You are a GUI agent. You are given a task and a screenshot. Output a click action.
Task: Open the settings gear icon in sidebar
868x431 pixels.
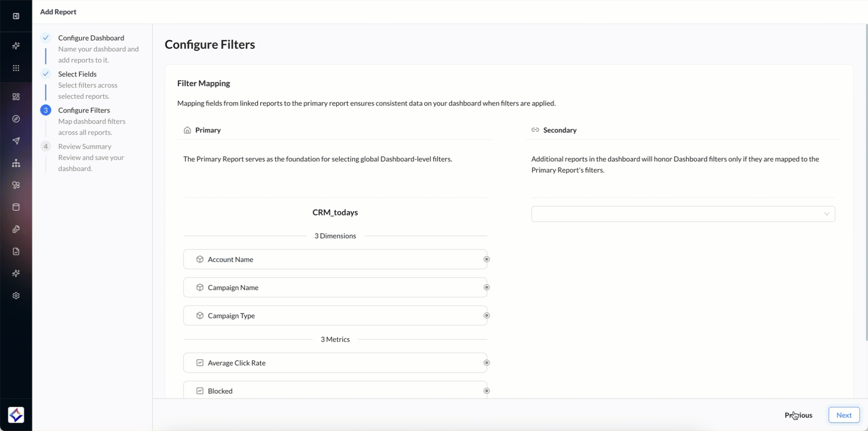coord(16,296)
